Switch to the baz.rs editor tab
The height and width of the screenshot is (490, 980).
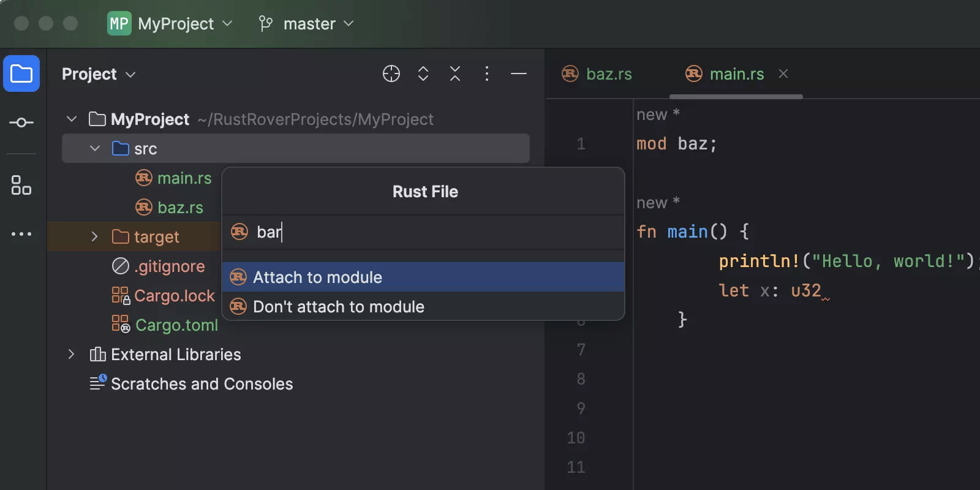point(597,74)
